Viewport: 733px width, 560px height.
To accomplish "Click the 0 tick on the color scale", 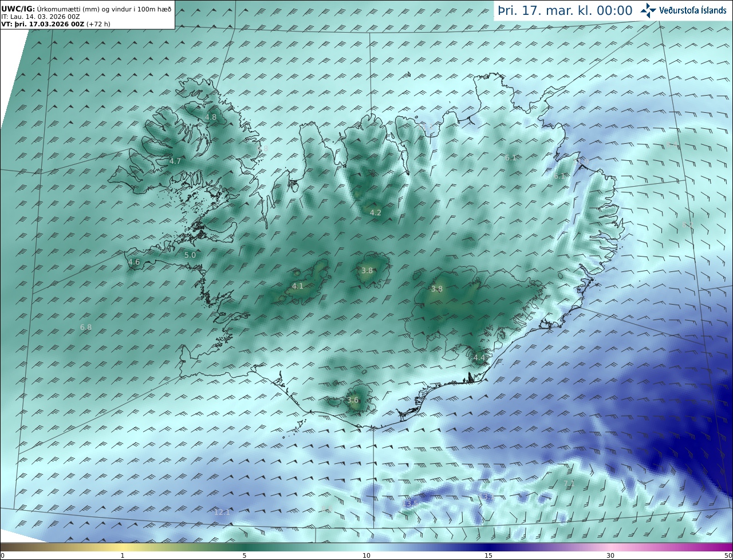I will 2,555.
